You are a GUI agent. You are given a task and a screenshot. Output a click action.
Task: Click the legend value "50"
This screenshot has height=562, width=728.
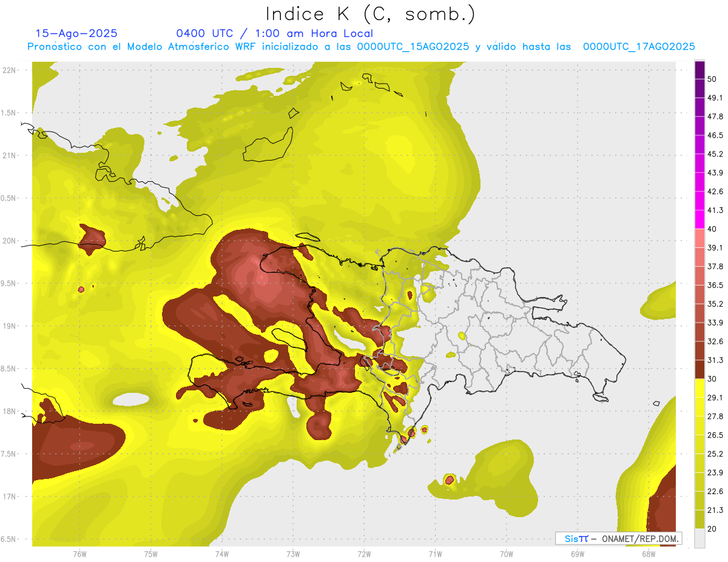click(712, 79)
